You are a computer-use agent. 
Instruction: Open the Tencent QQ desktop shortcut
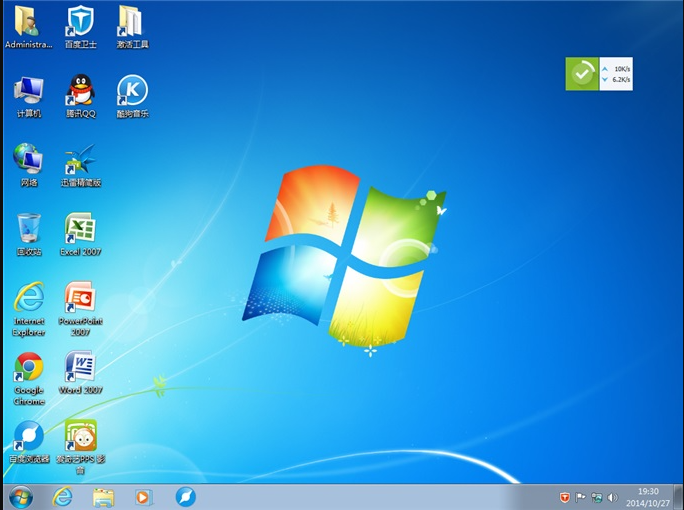pos(80,91)
